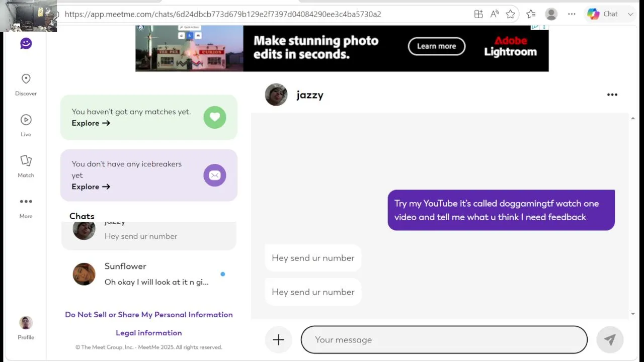Open the Match cards icon

point(26,160)
